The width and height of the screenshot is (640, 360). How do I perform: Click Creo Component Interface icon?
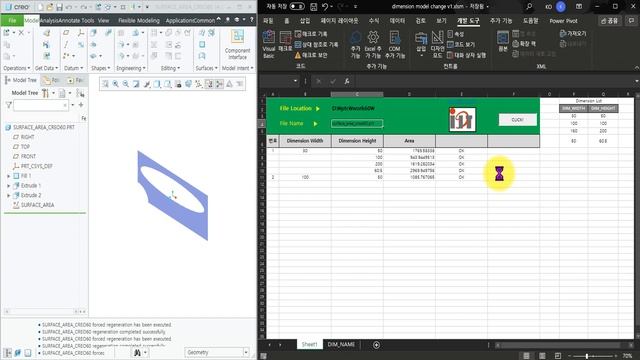[x=238, y=44]
